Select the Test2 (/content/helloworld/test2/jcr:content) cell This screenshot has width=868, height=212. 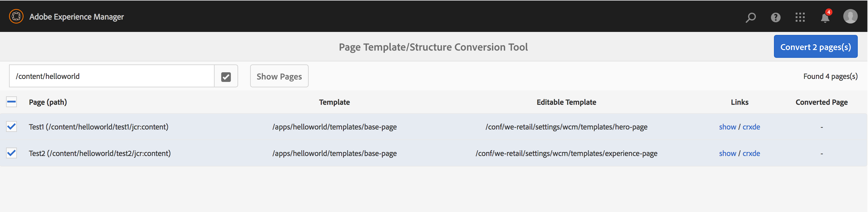[99, 154]
